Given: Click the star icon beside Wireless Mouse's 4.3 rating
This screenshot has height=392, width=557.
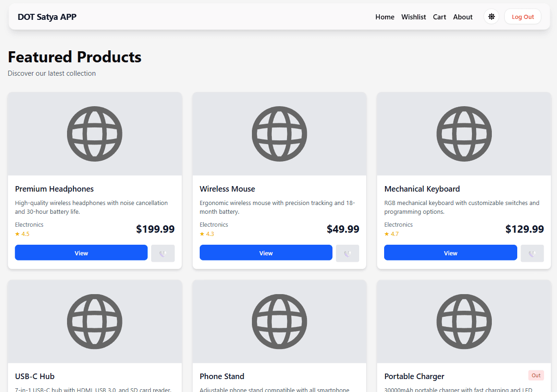Looking at the screenshot, I should 202,234.
